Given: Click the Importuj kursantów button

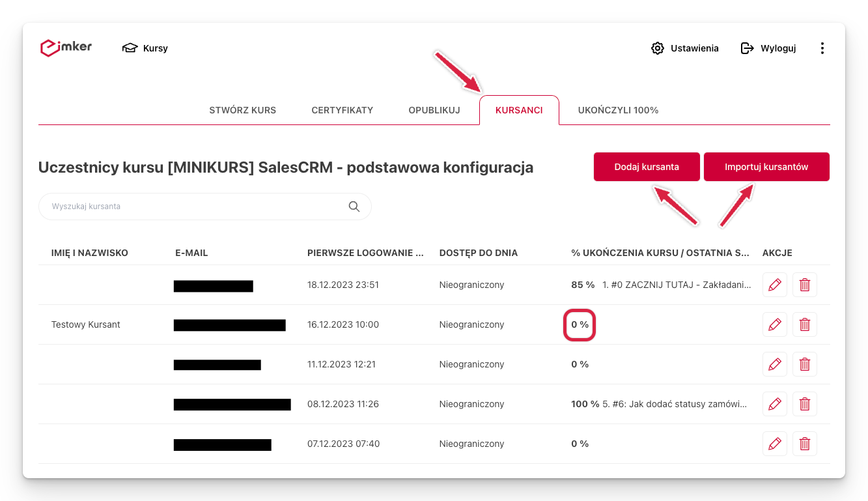Looking at the screenshot, I should 766,167.
